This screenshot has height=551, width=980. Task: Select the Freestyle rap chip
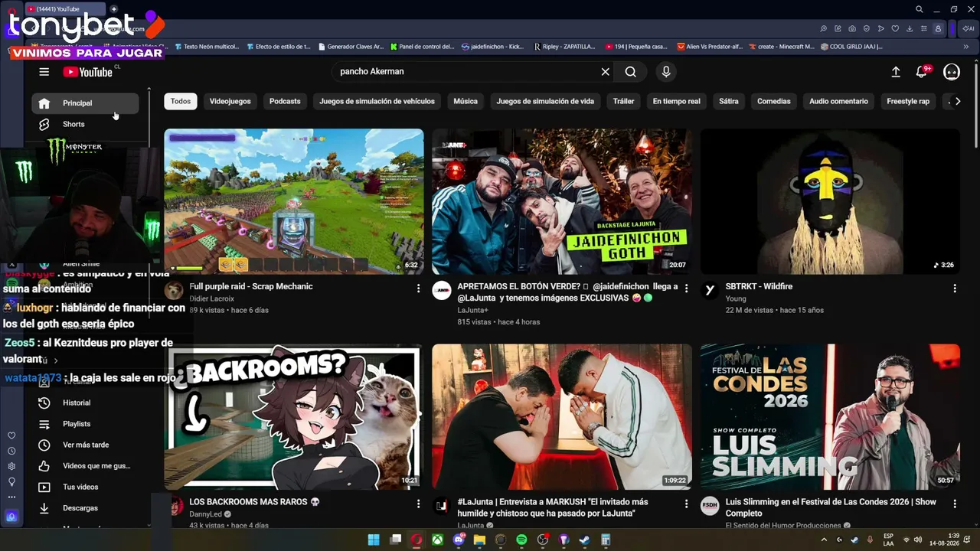point(908,101)
